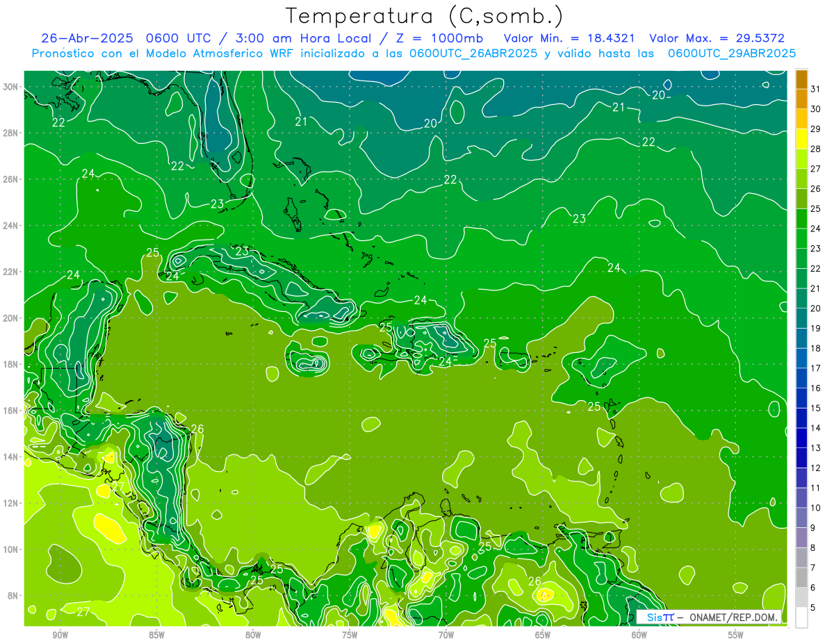This screenshot has width=834, height=644.
Task: Click the "24N" latitude axis label
Action: coord(10,226)
